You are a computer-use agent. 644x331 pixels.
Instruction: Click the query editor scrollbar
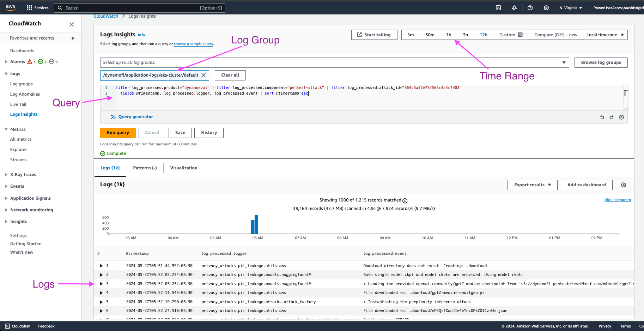click(625, 93)
